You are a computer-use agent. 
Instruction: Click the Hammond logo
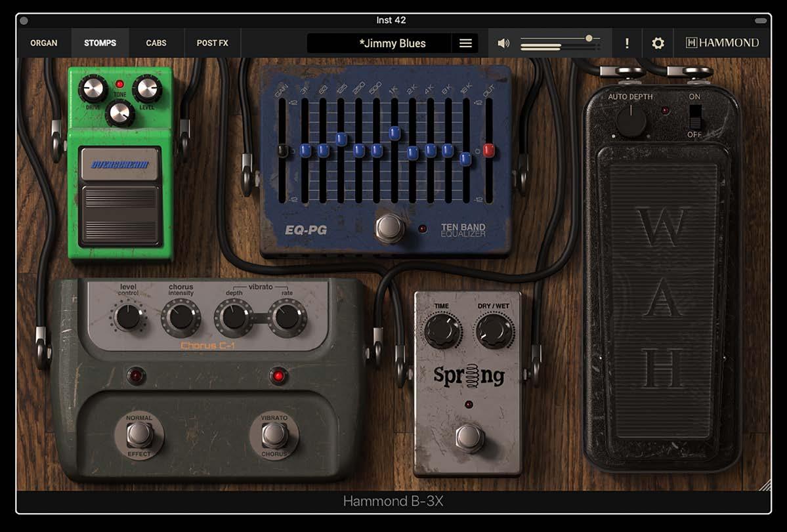tap(722, 43)
